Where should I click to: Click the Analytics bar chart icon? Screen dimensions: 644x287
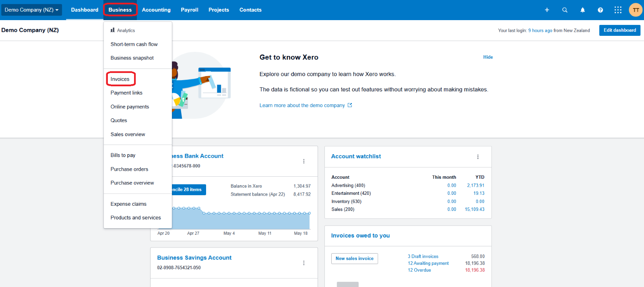tap(113, 30)
